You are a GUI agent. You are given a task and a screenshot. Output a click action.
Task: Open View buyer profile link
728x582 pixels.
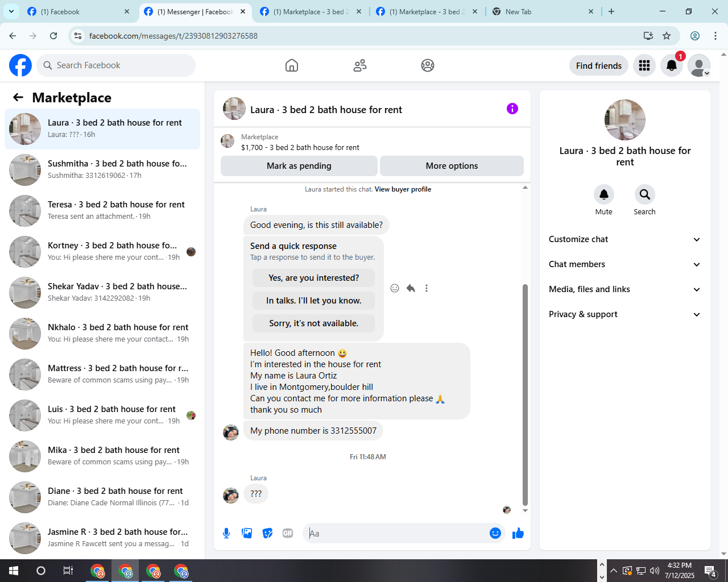(x=403, y=189)
